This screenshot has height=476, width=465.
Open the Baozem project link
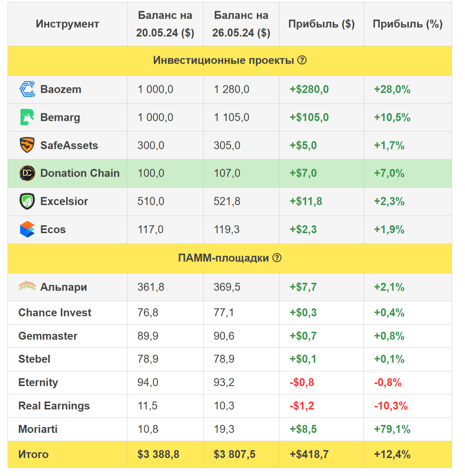tap(61, 89)
